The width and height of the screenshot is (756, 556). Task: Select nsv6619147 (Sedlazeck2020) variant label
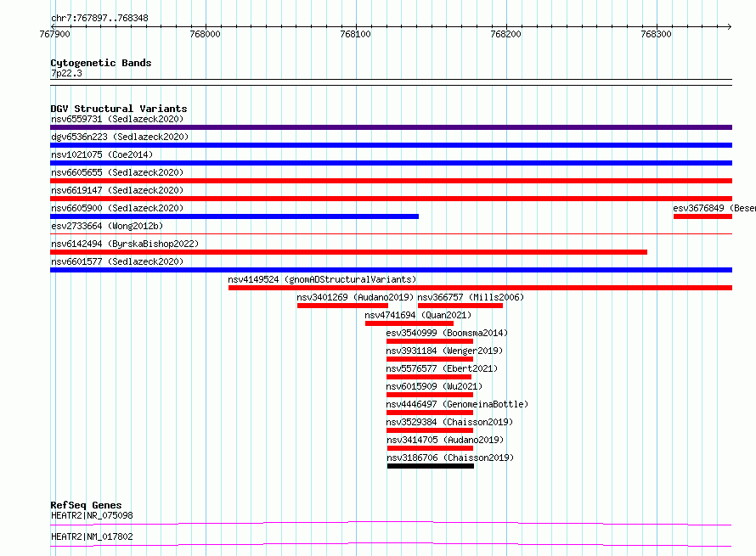[117, 190]
